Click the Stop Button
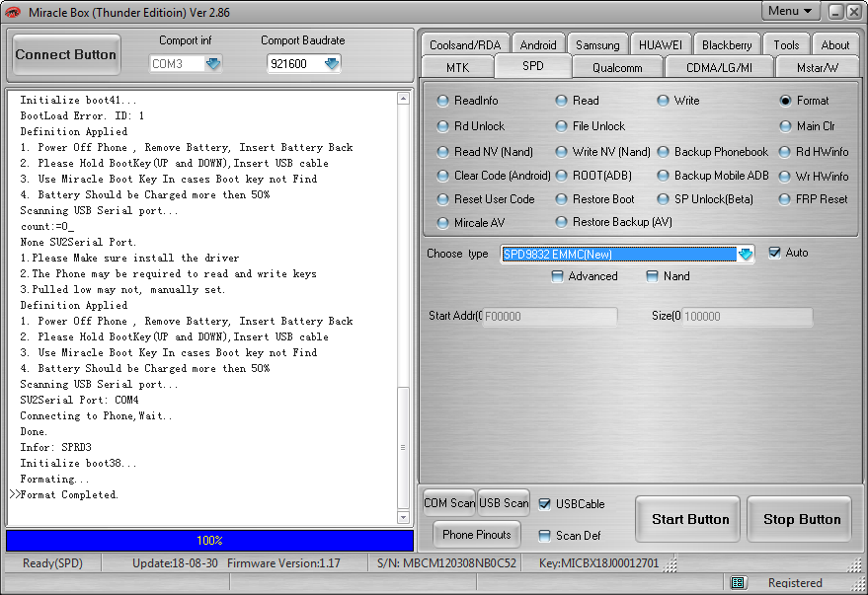Screen dimensions: 868x595 (x=799, y=519)
